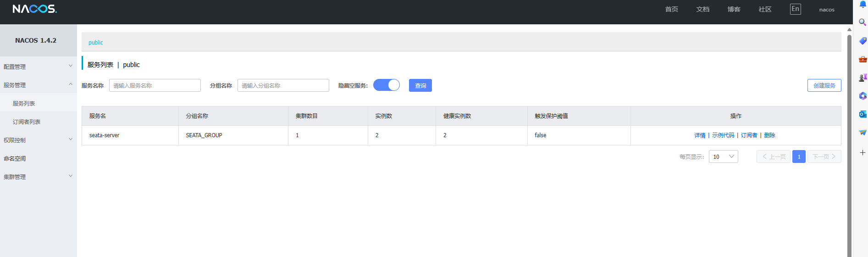Open the page size dropdown showing 10
868x257 pixels.
click(x=724, y=156)
